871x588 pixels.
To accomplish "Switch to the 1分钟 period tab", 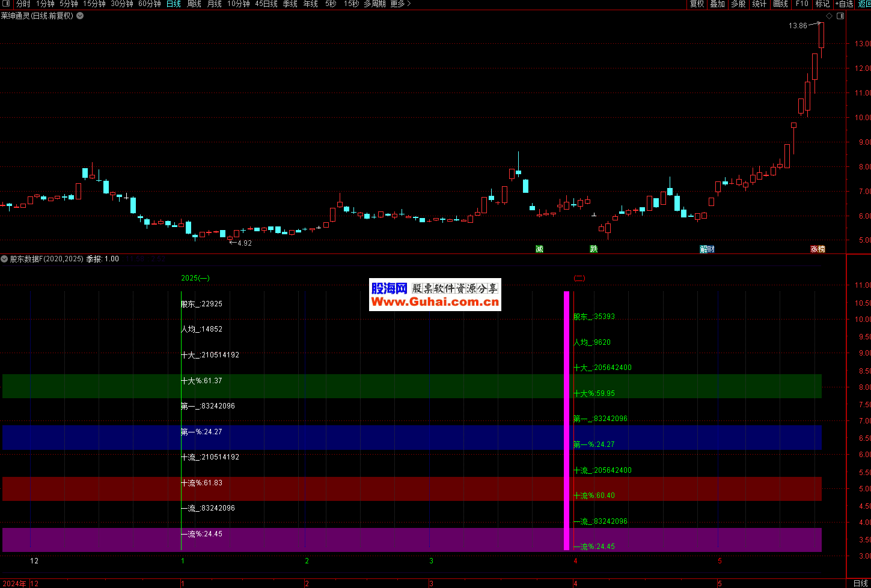I will (x=45, y=4).
